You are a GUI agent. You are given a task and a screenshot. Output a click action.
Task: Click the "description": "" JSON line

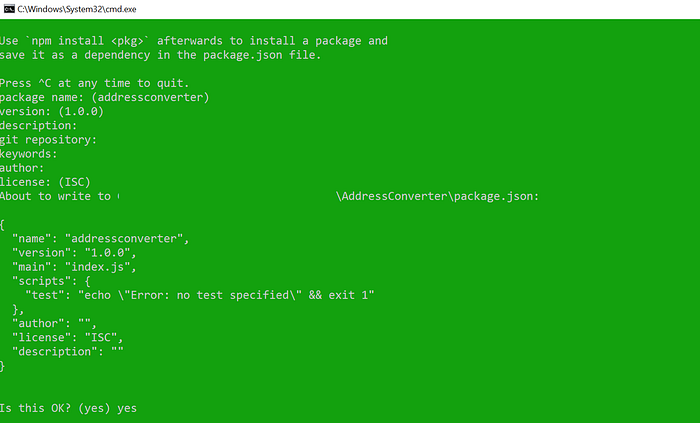click(x=68, y=352)
